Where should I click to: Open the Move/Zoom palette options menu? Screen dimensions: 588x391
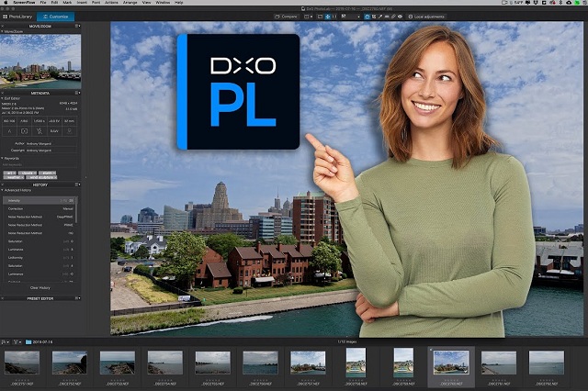coord(77,27)
